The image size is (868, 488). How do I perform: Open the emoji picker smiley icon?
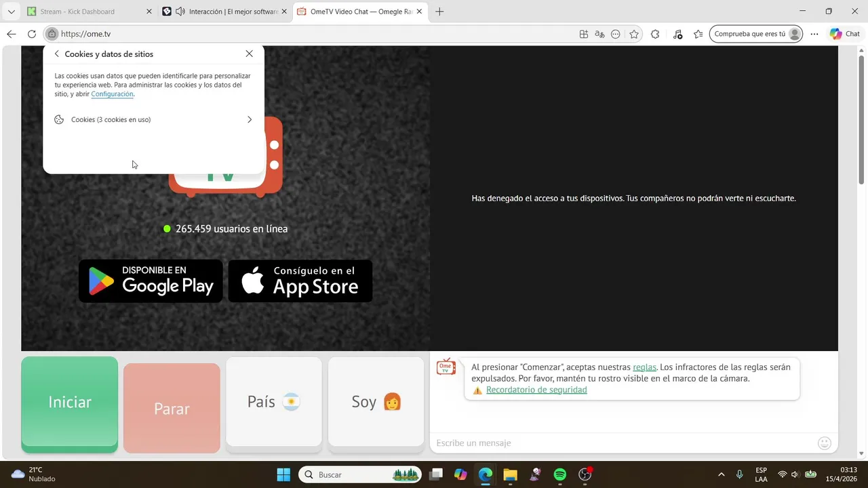point(825,443)
